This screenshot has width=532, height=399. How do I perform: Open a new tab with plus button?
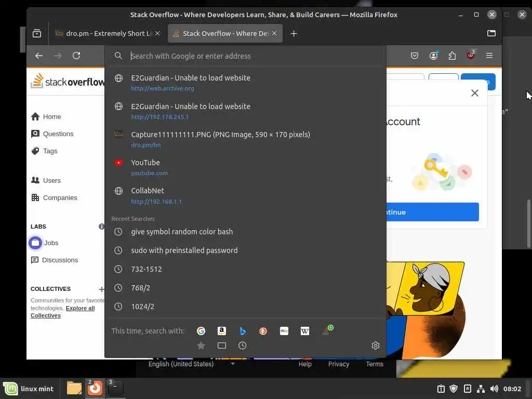pyautogui.click(x=294, y=34)
